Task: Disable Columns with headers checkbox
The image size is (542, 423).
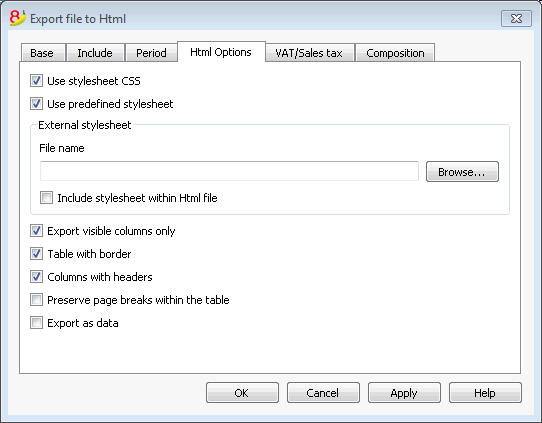Action: pyautogui.click(x=36, y=277)
